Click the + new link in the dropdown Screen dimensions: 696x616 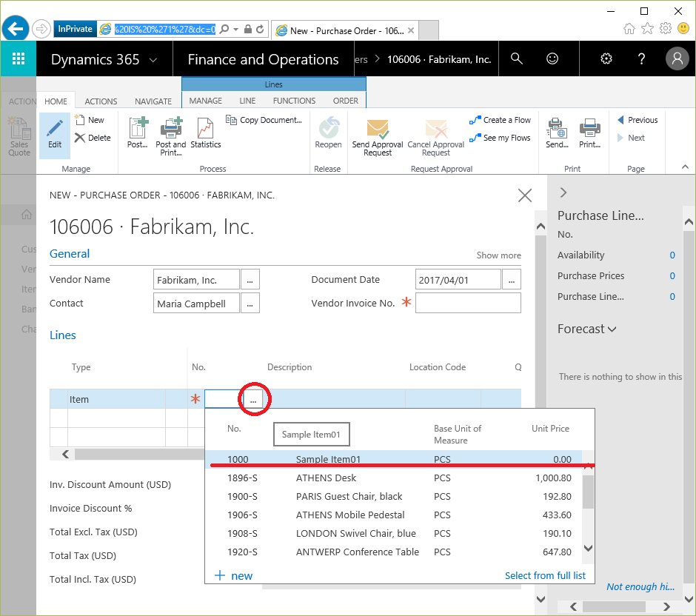point(233,575)
